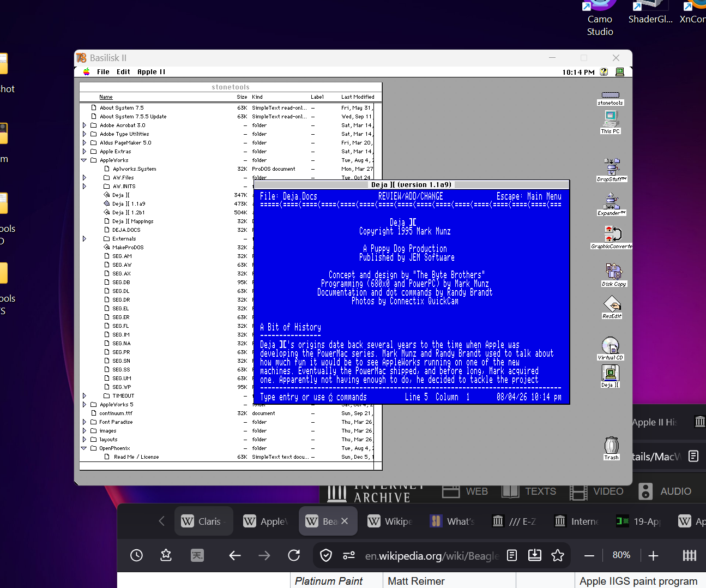Expand the Externals folder triangle
This screenshot has width=706, height=588.
[x=85, y=239]
